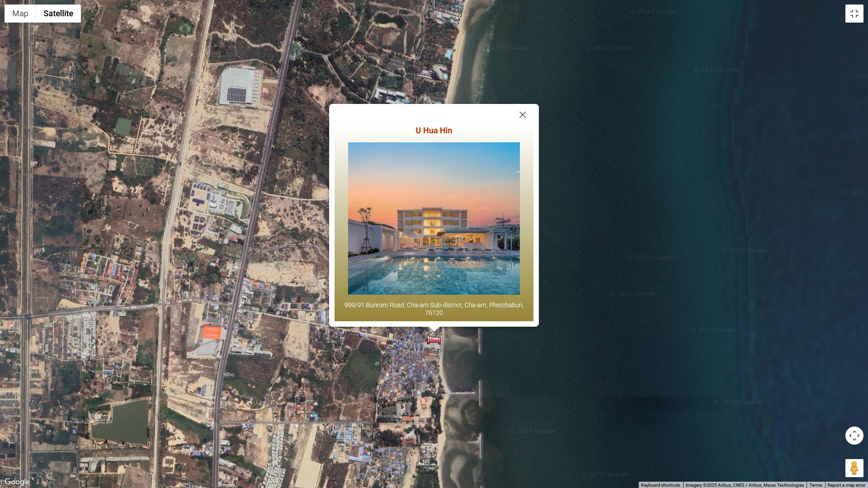Open the hotel pool photo
This screenshot has height=488, width=868.
(x=434, y=218)
